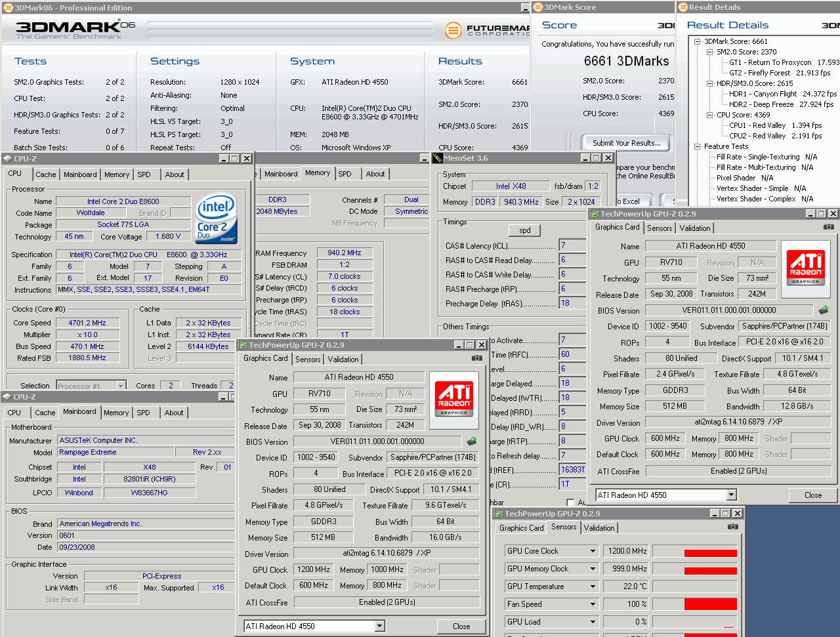Click the Core Voltage 1.680 V field in CPU-Z

coord(168,236)
